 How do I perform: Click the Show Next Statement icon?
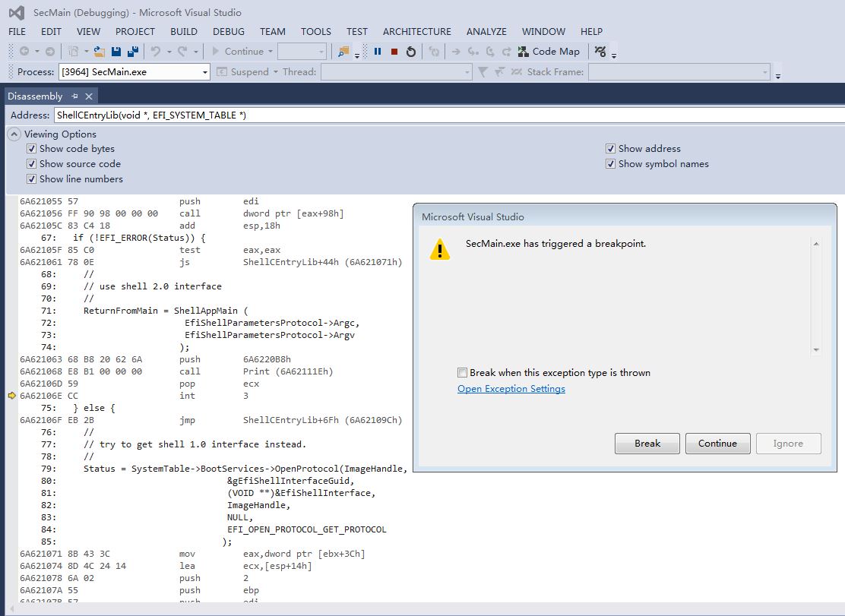click(x=456, y=51)
